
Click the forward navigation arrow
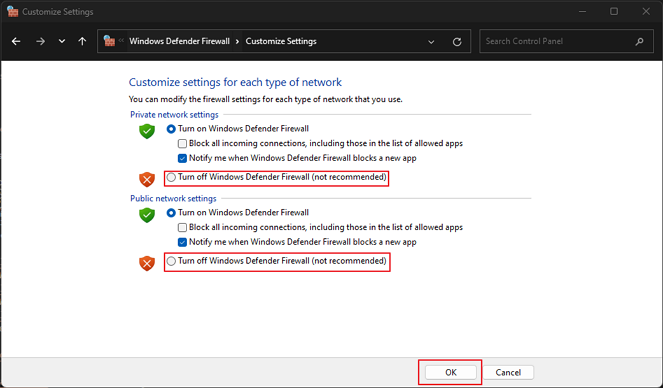[40, 41]
